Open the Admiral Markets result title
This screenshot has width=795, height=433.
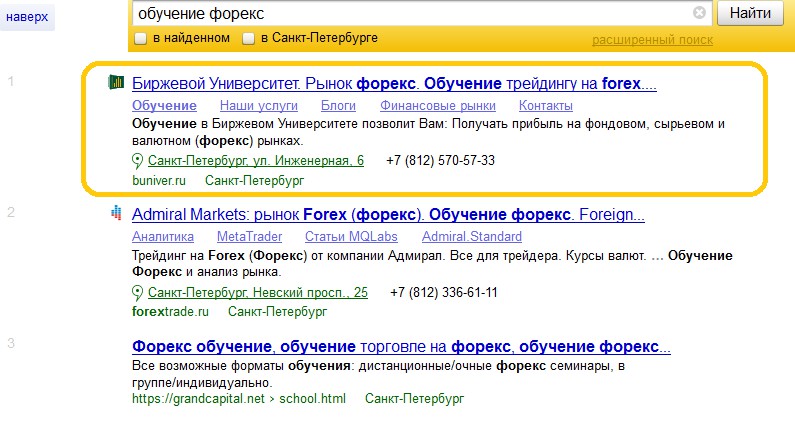click(x=388, y=214)
